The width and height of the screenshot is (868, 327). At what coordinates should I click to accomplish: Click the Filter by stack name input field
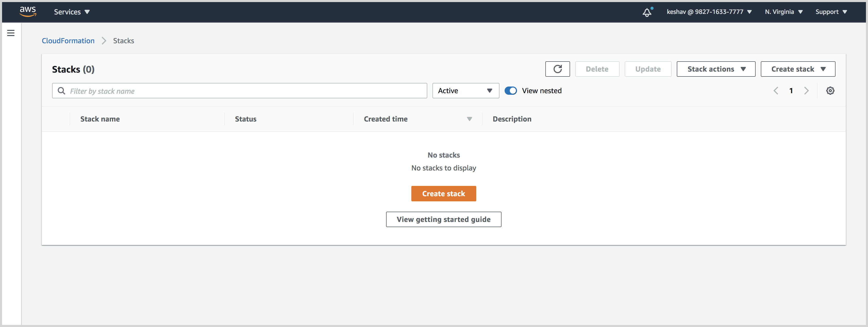pos(239,90)
